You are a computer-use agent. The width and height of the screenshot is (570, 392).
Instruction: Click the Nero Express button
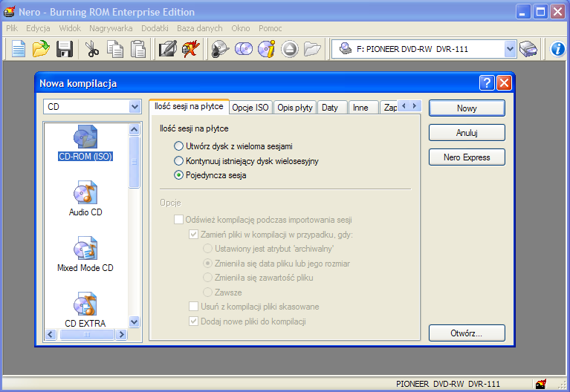tap(467, 157)
